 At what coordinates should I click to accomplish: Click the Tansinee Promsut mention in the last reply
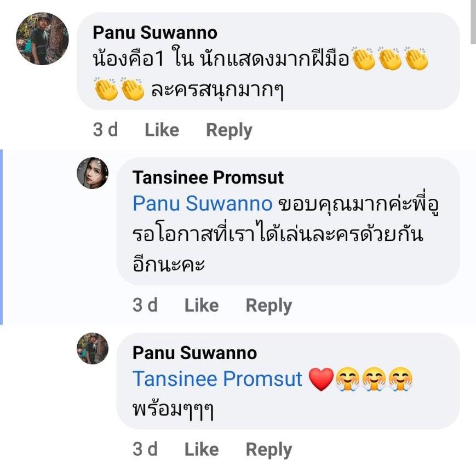click(217, 379)
